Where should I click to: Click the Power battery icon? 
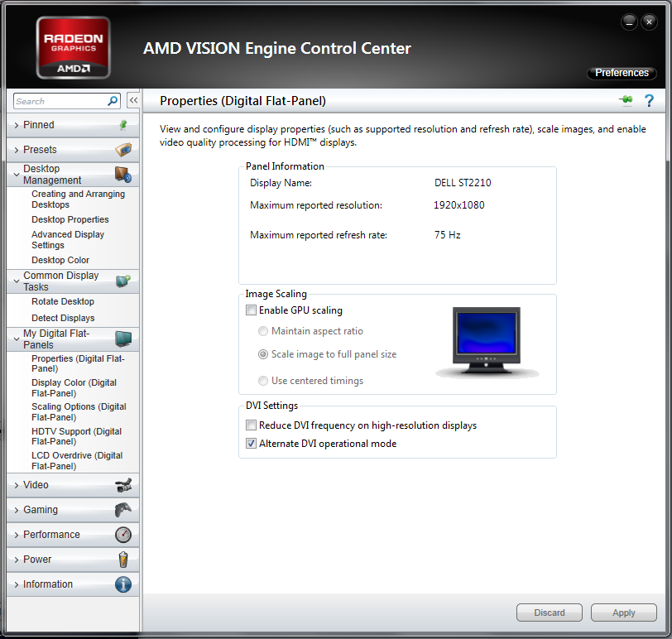(x=122, y=560)
